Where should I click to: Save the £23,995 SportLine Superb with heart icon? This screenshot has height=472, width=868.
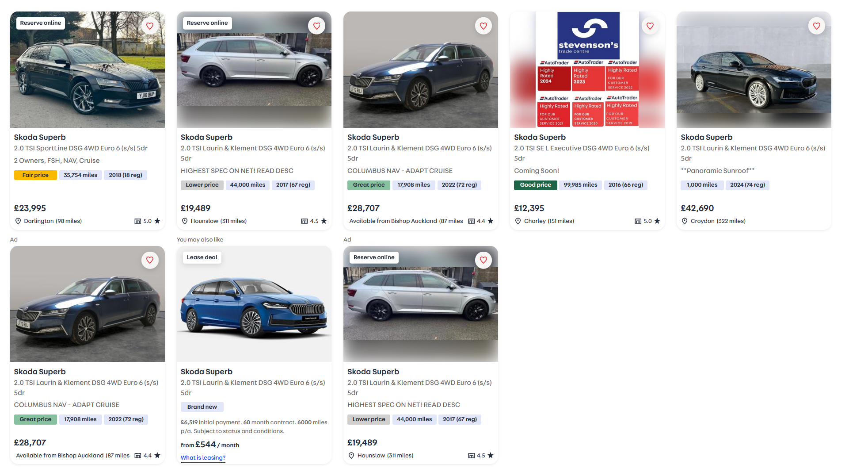tap(150, 26)
